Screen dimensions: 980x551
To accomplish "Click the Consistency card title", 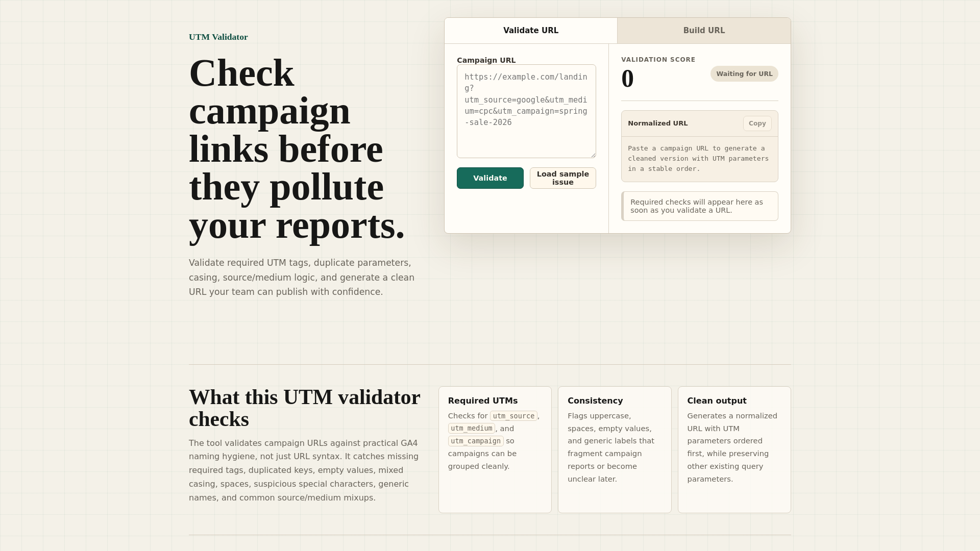I will pos(595,401).
